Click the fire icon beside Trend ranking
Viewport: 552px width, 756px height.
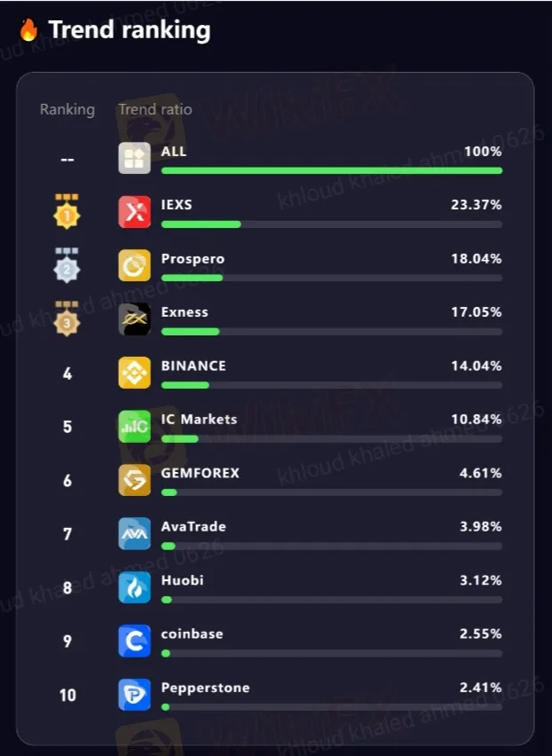tap(28, 30)
